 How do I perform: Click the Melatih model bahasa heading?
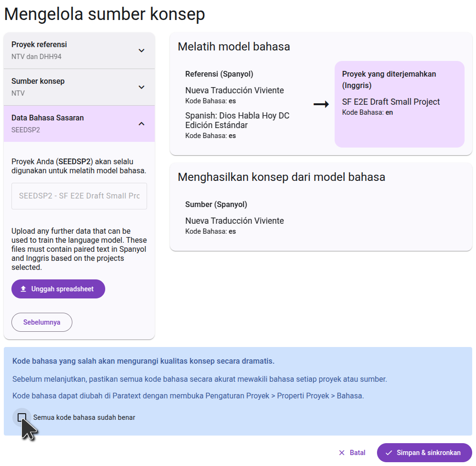coord(234,47)
